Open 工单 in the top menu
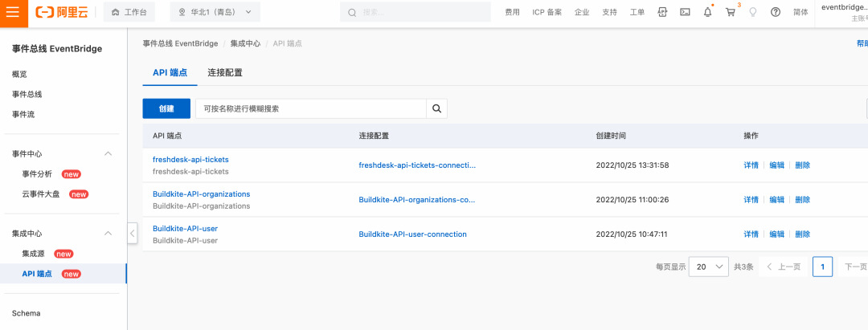868x330 pixels. 637,12
